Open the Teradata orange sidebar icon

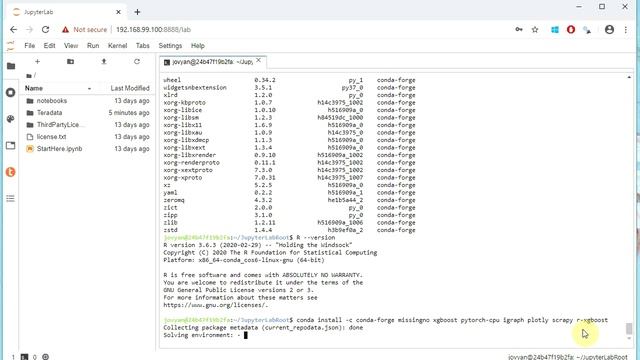click(x=11, y=172)
